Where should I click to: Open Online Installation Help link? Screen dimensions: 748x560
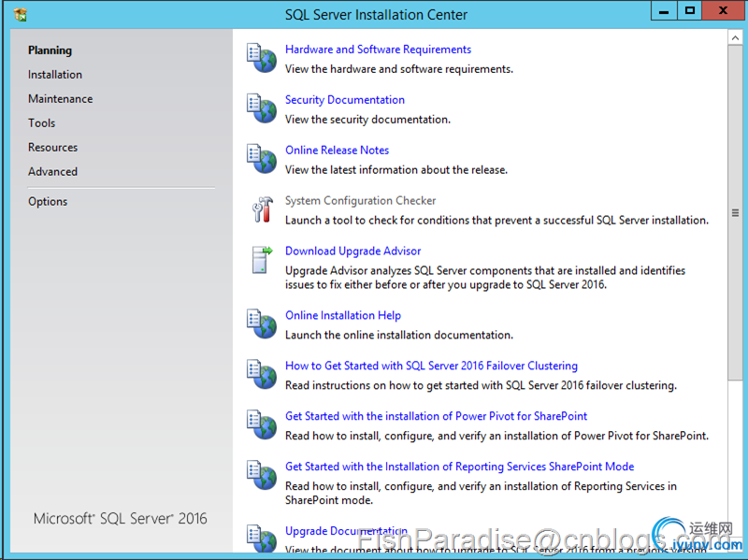pyautogui.click(x=343, y=315)
